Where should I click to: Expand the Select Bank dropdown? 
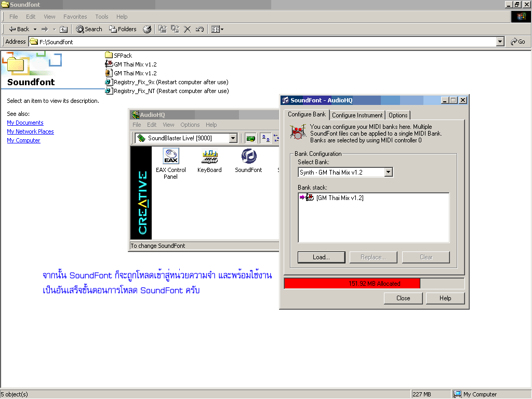(x=389, y=172)
